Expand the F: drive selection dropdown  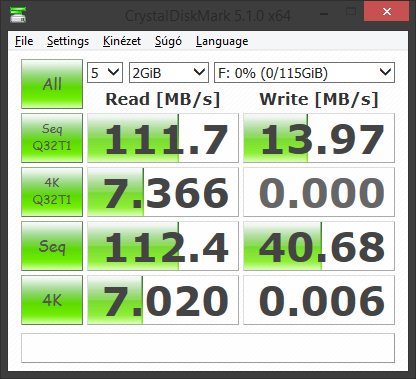pos(304,72)
